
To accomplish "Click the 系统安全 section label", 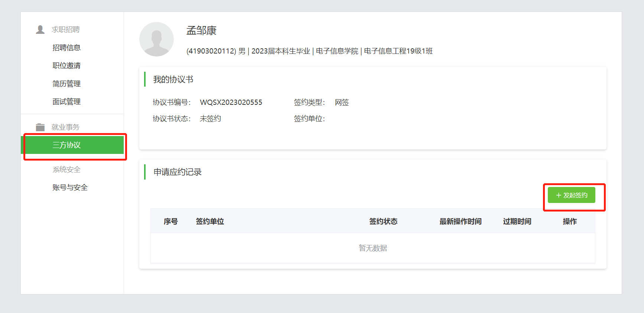I will pos(66,170).
